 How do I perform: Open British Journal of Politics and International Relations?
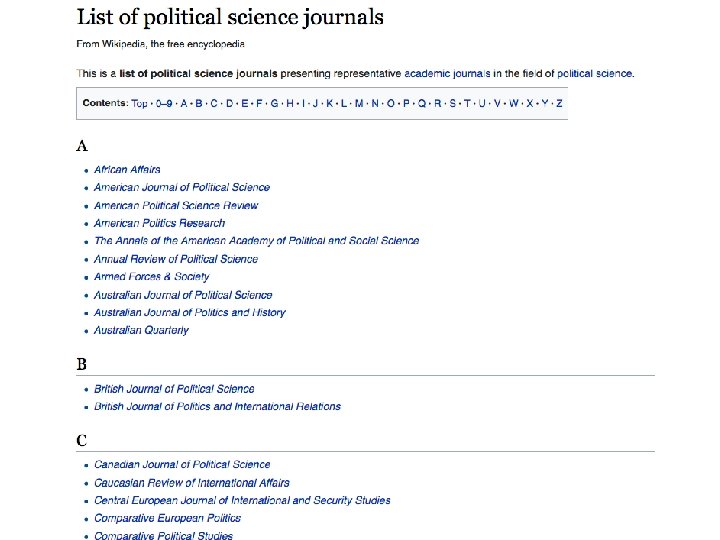pyautogui.click(x=217, y=406)
